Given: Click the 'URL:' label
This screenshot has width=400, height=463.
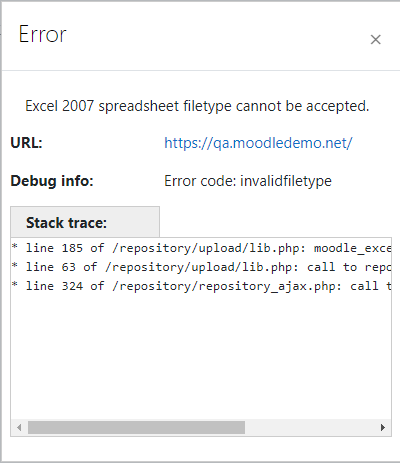Looking at the screenshot, I should coord(27,143).
